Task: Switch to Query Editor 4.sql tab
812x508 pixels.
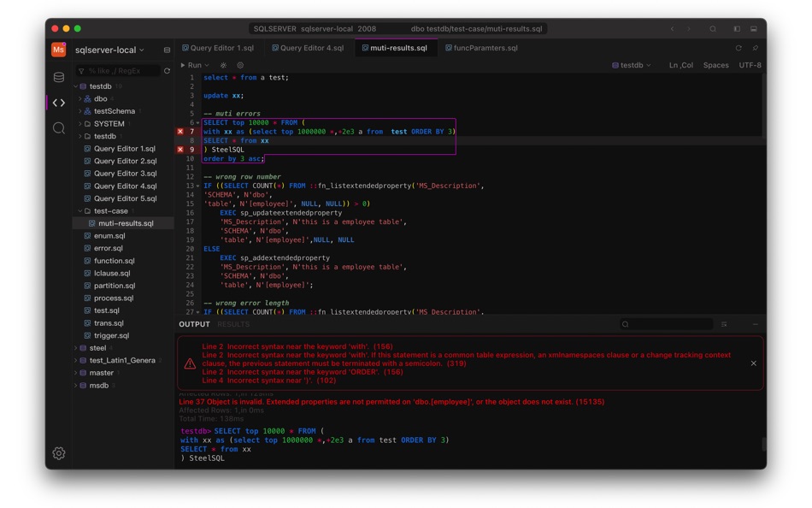Action: pyautogui.click(x=308, y=48)
